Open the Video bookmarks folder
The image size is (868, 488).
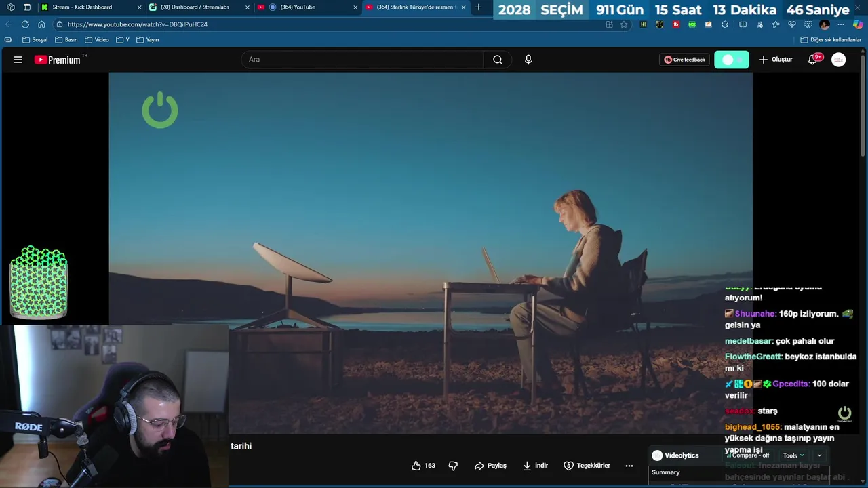[96, 40]
